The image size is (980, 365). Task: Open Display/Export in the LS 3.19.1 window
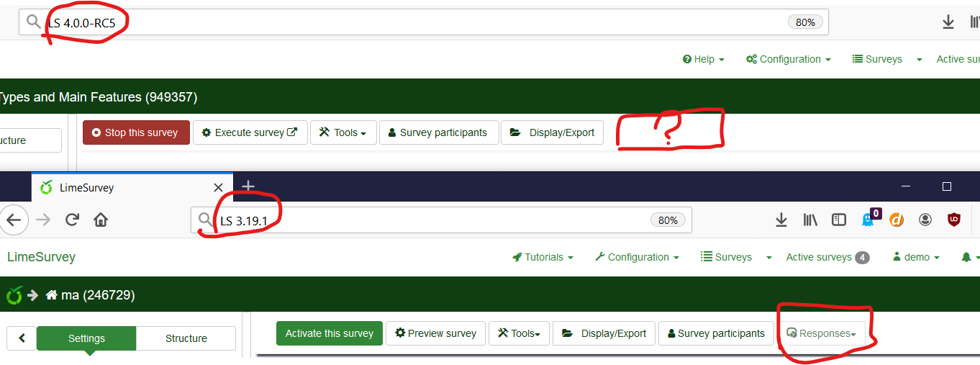(604, 333)
